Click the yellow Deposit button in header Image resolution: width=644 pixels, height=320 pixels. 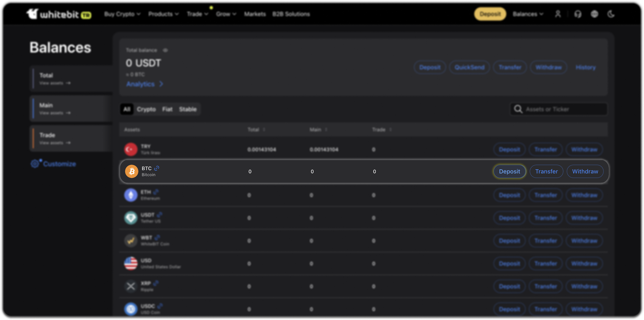click(x=490, y=14)
